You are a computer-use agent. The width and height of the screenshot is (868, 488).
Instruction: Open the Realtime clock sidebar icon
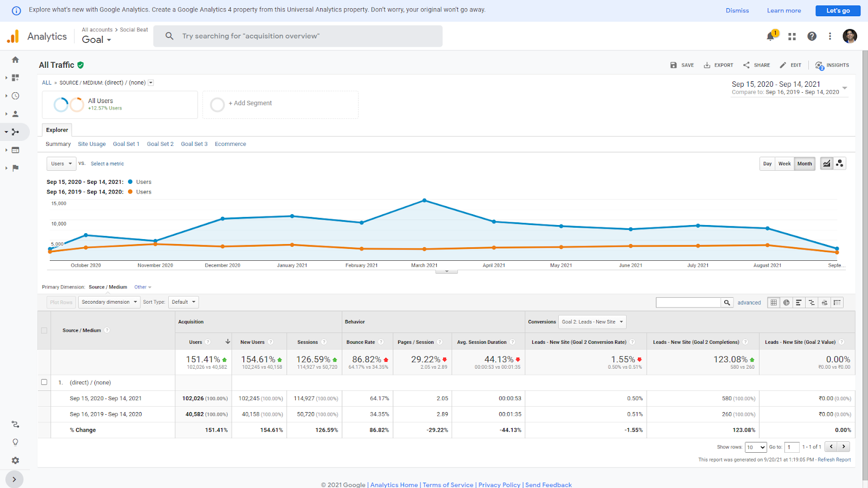click(15, 96)
